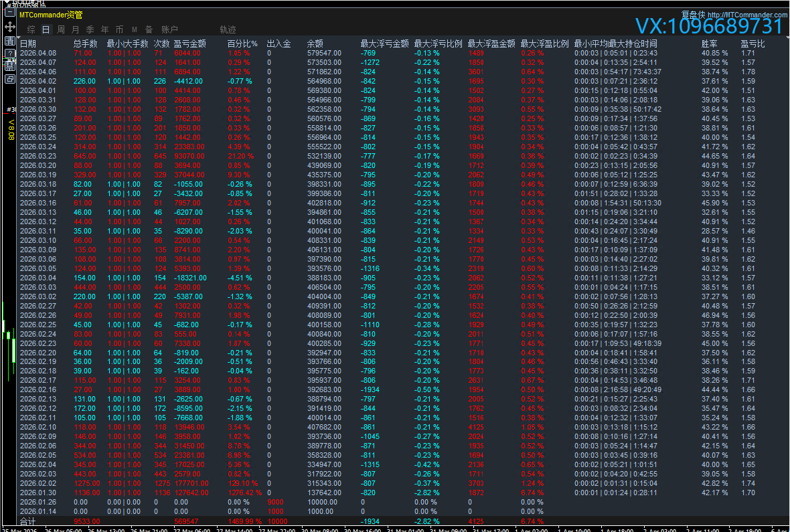The image size is (790, 532).
Task: Switch to the 周 weekly tab
Action: pyautogui.click(x=61, y=30)
